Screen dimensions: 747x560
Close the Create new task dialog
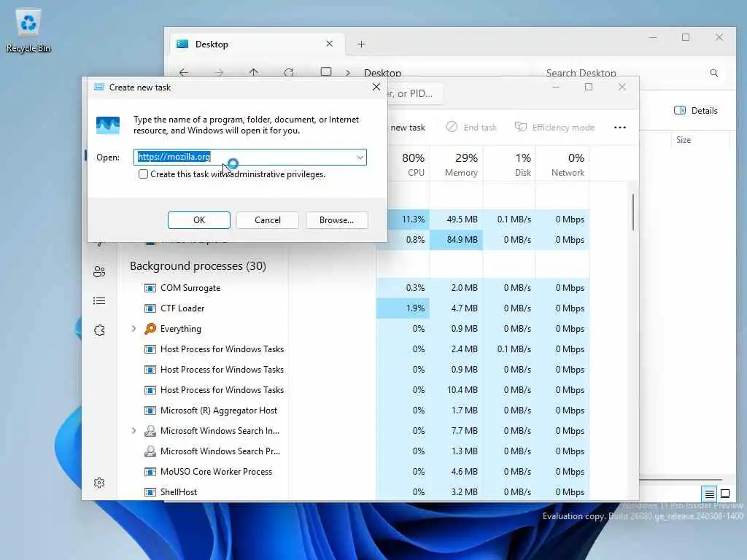point(376,87)
